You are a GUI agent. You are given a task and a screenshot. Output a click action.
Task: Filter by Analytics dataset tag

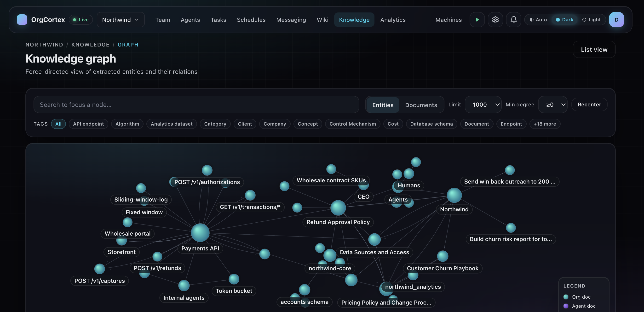pyautogui.click(x=172, y=124)
